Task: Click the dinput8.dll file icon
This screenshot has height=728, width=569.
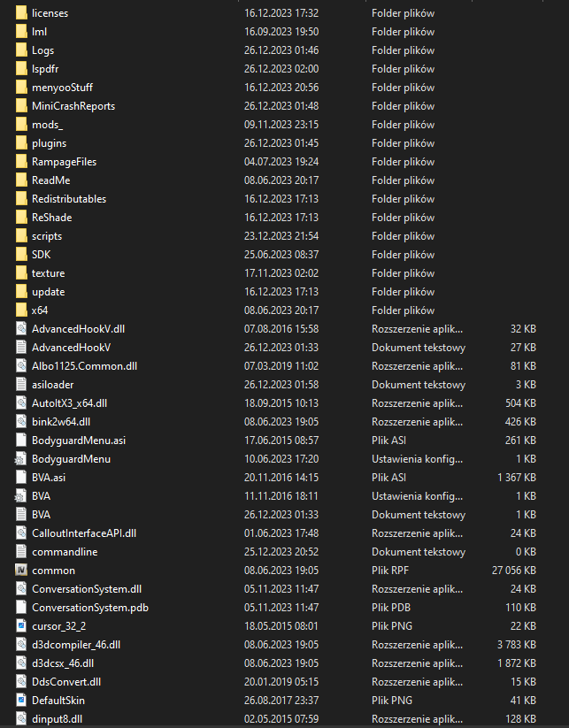Action: tap(21, 719)
